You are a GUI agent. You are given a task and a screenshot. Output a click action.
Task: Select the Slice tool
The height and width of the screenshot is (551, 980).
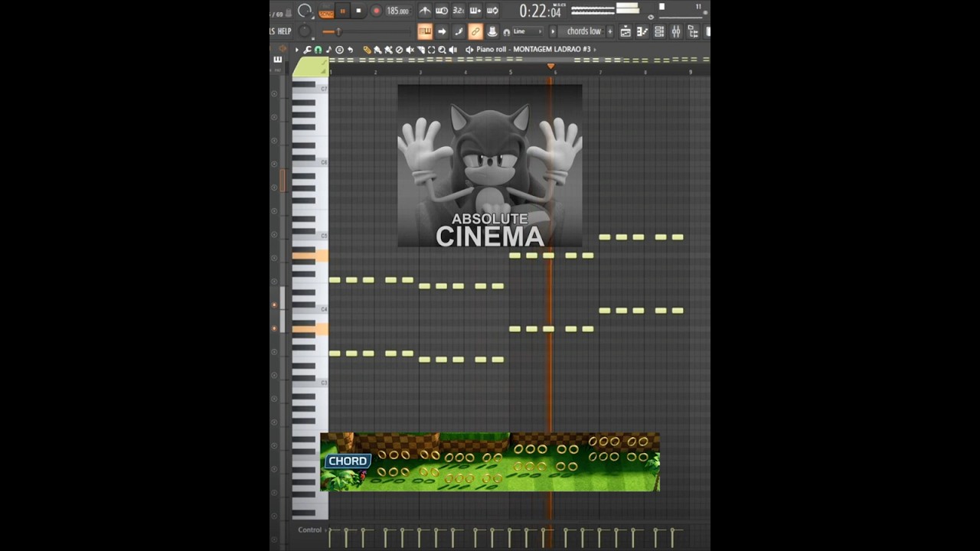[x=420, y=50]
